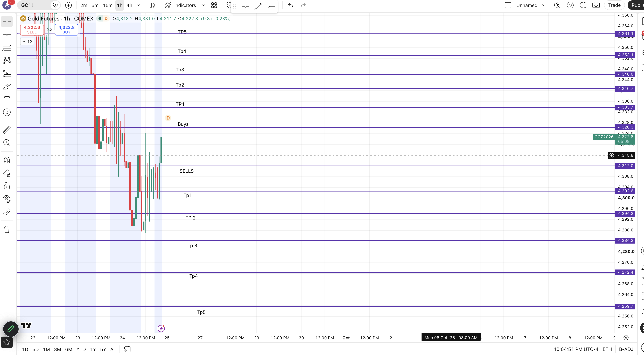Open the layout grid selector
Viewport: 644px width, 355px height.
pyautogui.click(x=214, y=5)
